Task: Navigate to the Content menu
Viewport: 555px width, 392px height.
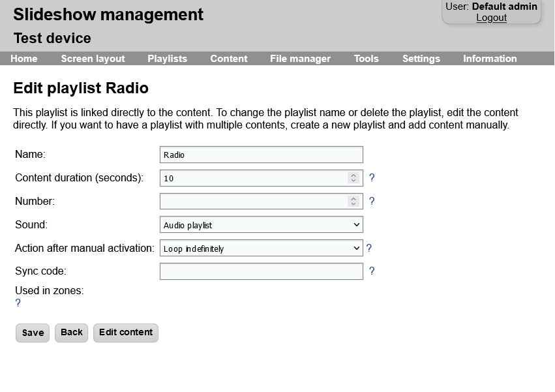Action: (228, 59)
